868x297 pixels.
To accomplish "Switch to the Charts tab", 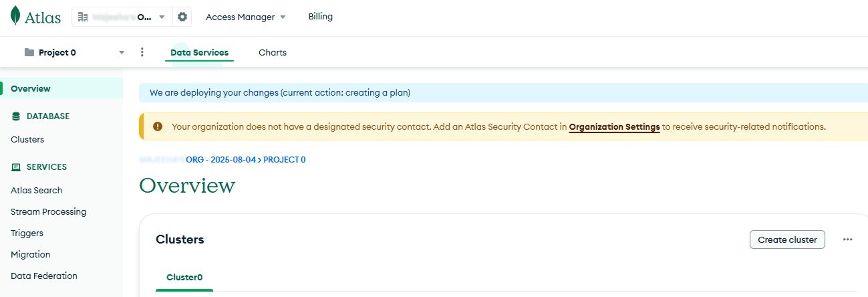I will click(x=273, y=53).
